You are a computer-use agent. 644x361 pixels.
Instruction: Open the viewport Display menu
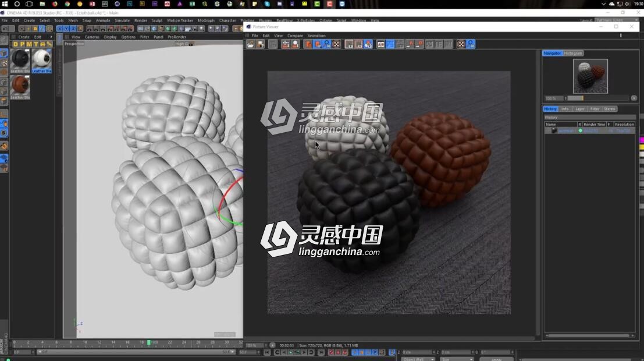pyautogui.click(x=110, y=37)
